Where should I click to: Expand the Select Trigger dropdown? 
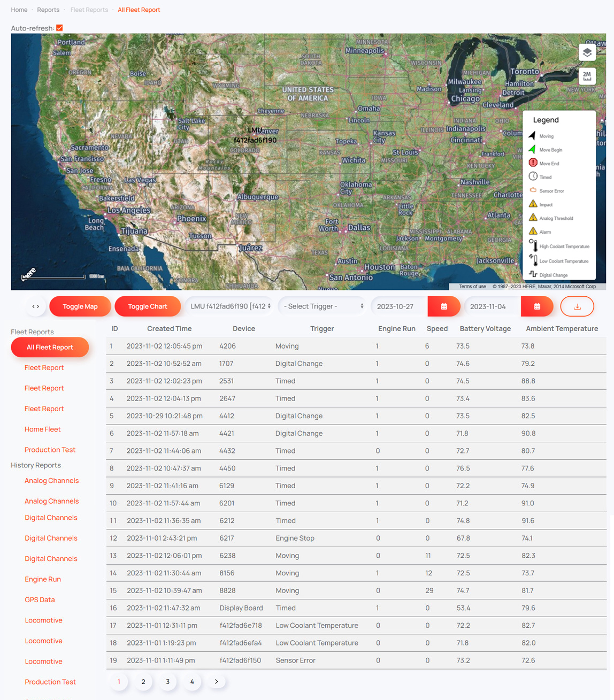point(323,306)
